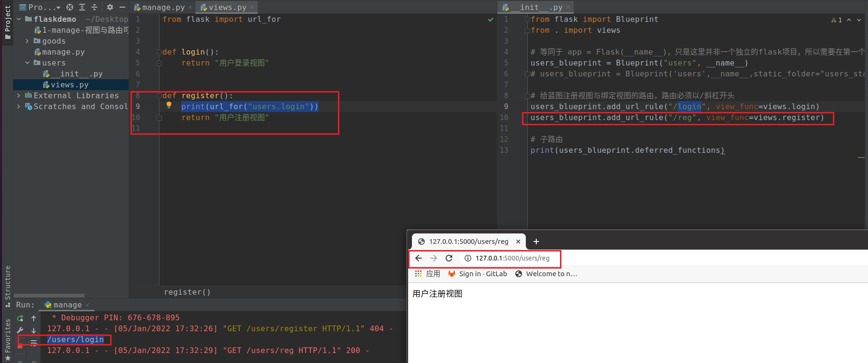Reload the browser page
868x363 pixels.
(x=449, y=258)
